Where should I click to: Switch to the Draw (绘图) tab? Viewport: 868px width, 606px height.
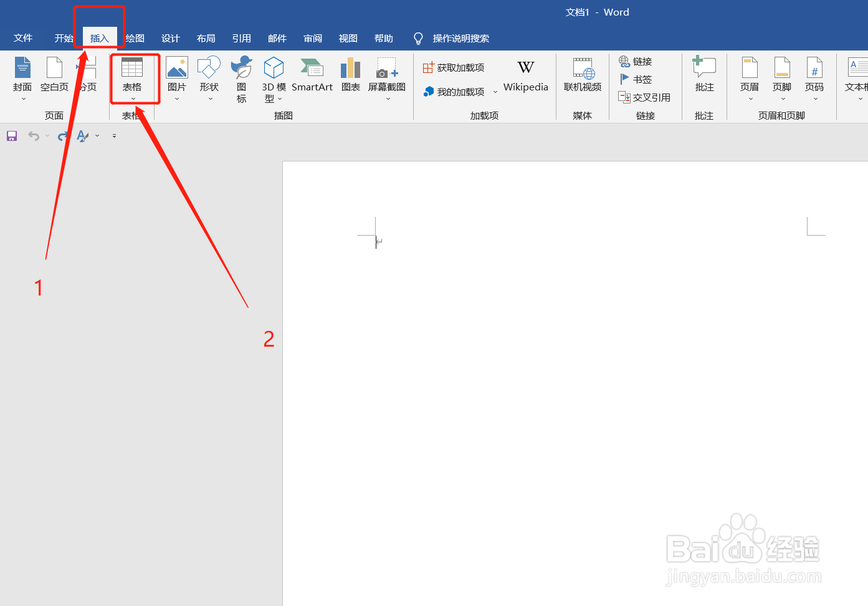click(135, 38)
